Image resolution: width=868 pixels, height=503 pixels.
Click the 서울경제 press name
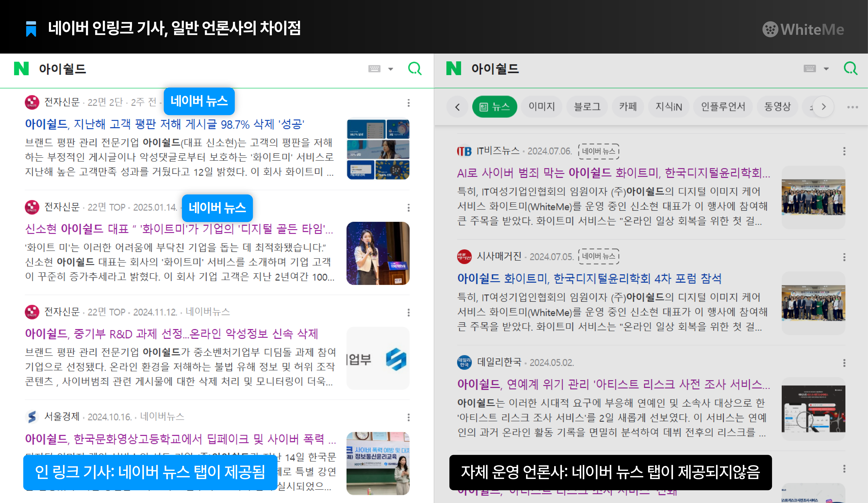pyautogui.click(x=62, y=416)
